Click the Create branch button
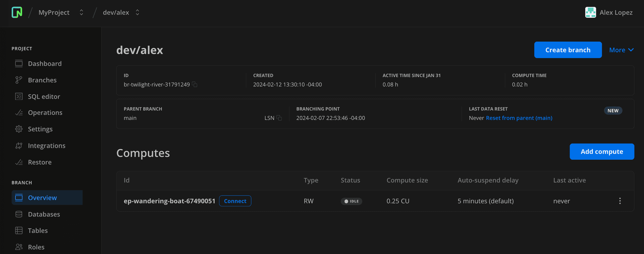 coord(568,50)
